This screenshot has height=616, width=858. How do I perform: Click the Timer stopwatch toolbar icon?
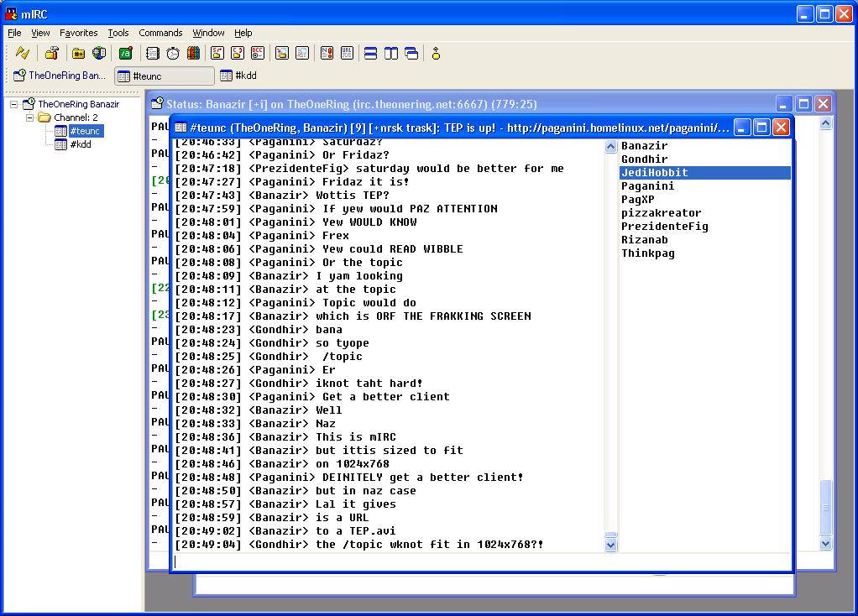(173, 54)
